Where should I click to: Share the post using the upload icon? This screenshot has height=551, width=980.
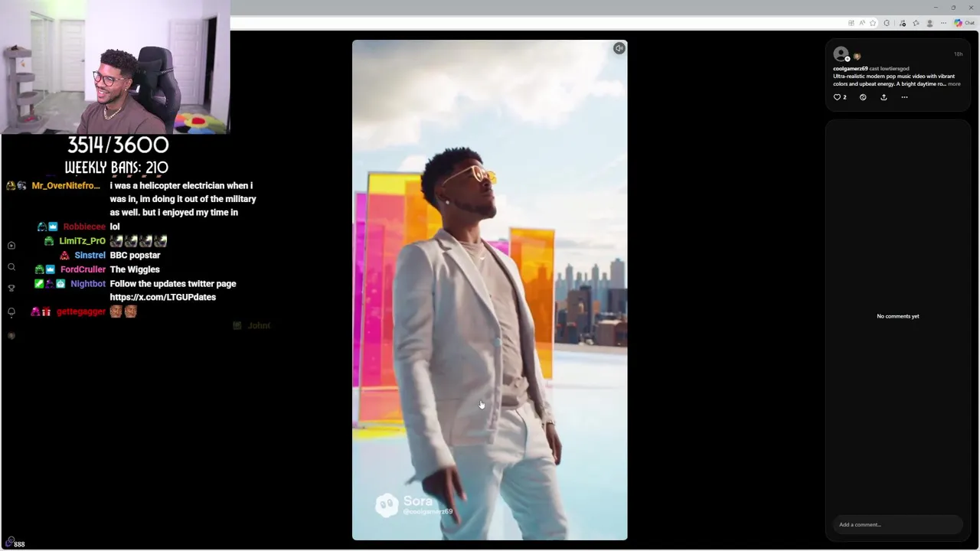coord(884,97)
